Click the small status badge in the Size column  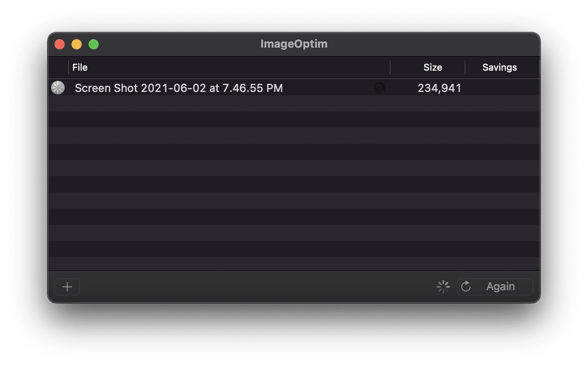click(379, 88)
